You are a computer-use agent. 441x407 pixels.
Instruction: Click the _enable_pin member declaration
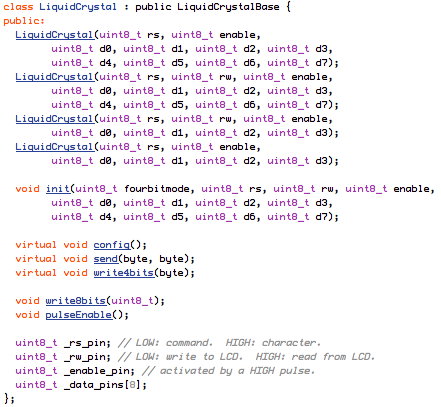(75, 371)
